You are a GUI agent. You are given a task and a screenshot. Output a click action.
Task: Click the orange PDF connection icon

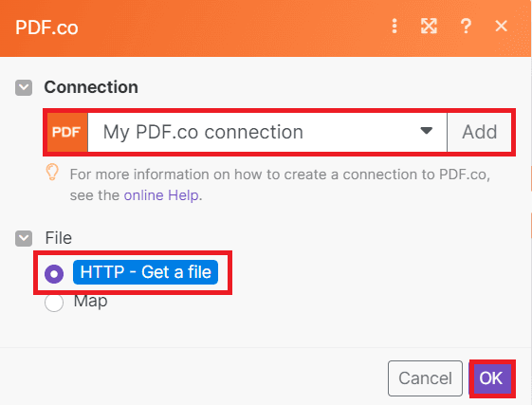pos(67,132)
